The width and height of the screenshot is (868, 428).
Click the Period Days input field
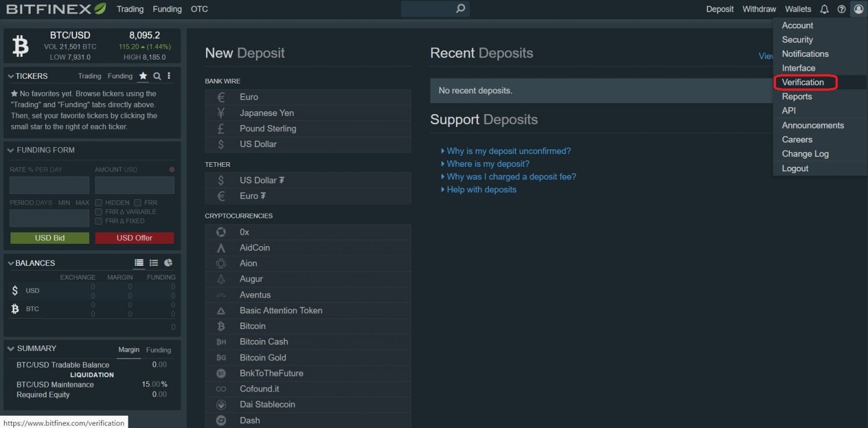pos(49,218)
